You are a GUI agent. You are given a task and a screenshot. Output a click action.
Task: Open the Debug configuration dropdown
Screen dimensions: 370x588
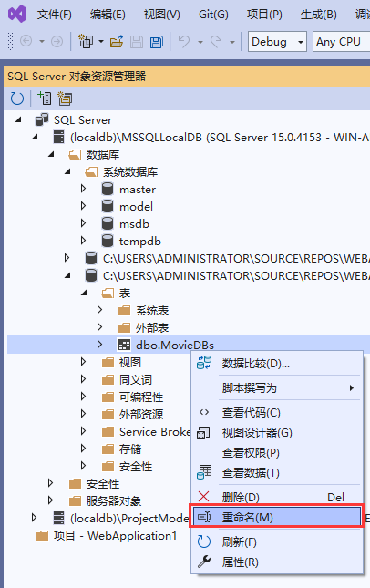point(277,42)
